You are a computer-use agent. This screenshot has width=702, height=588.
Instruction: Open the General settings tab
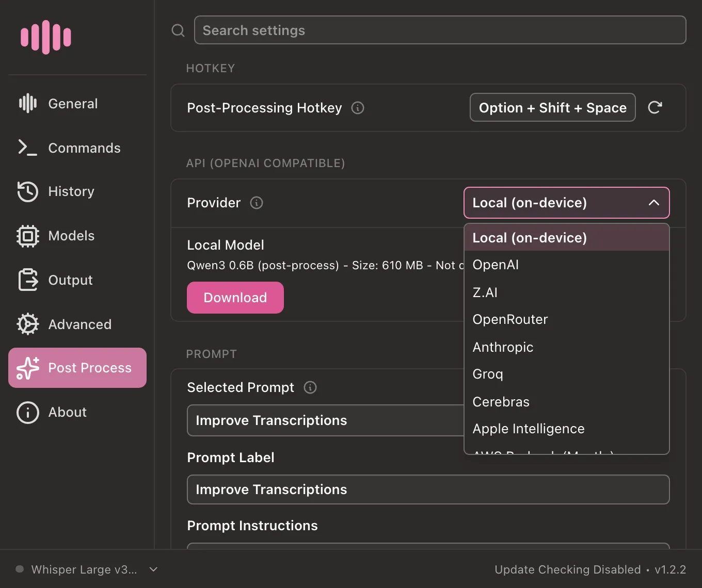tap(77, 104)
